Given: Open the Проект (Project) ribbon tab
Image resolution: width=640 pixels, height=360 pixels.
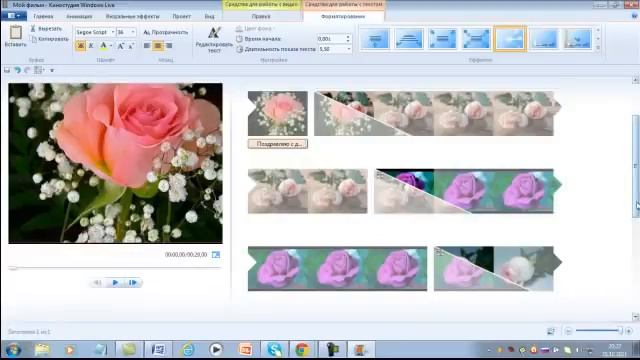Looking at the screenshot, I should click(182, 16).
